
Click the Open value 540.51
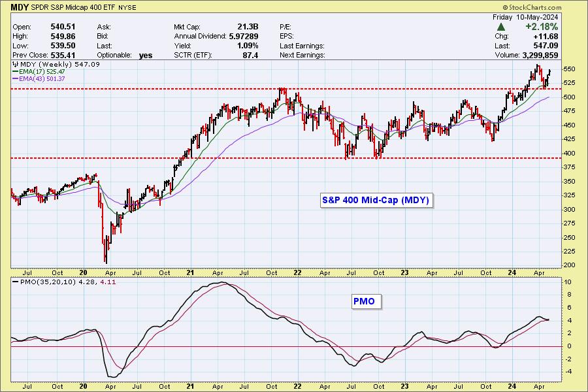tap(63, 27)
